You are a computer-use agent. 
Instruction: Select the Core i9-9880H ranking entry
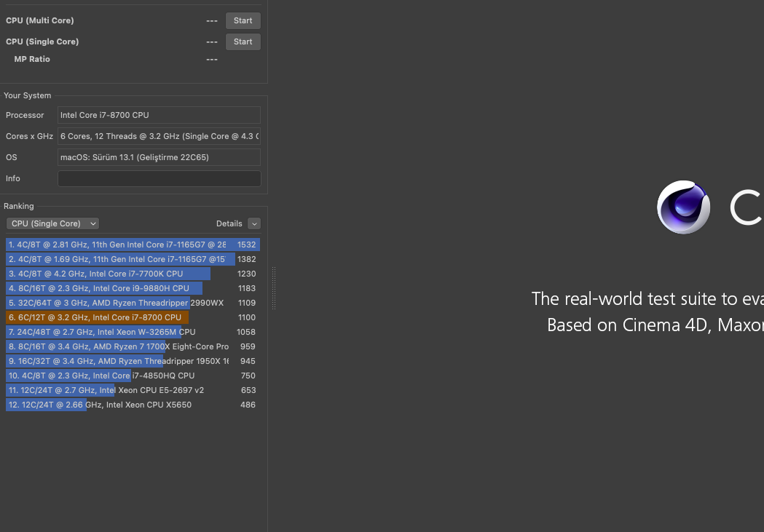(133, 289)
